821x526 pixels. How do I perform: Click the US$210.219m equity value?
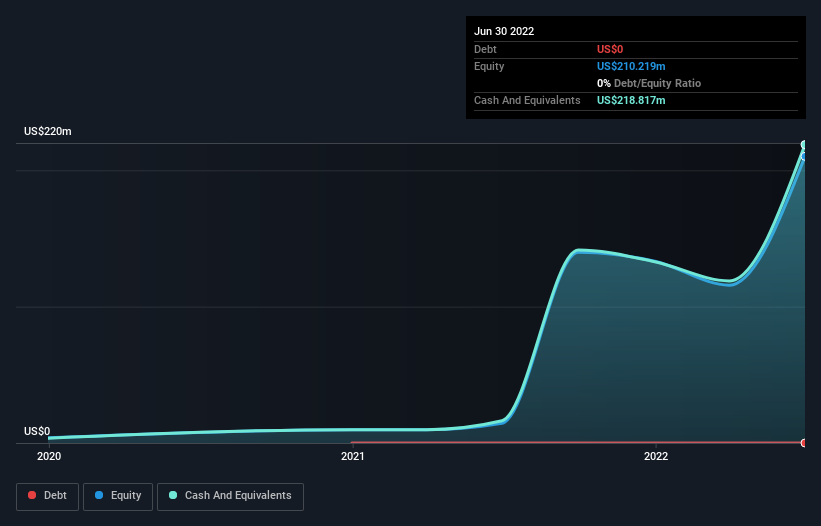point(631,66)
